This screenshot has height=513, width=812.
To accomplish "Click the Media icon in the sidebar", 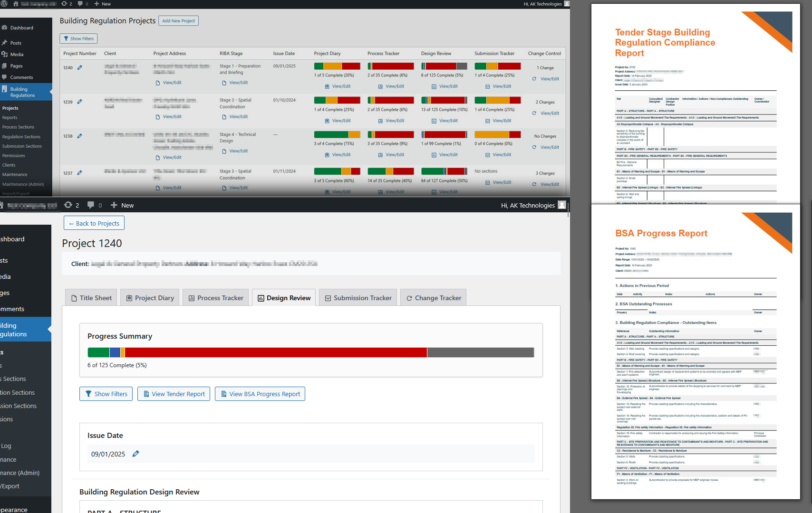I will pyautogui.click(x=4, y=54).
